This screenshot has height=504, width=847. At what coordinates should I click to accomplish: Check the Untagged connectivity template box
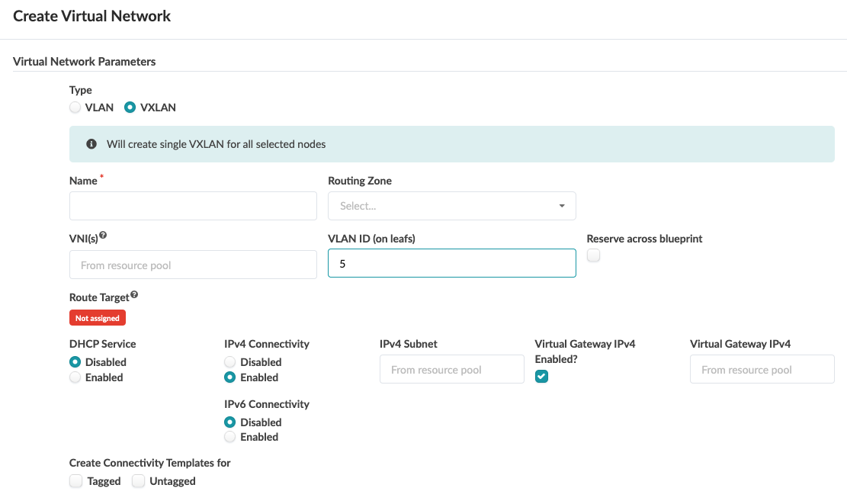[139, 481]
